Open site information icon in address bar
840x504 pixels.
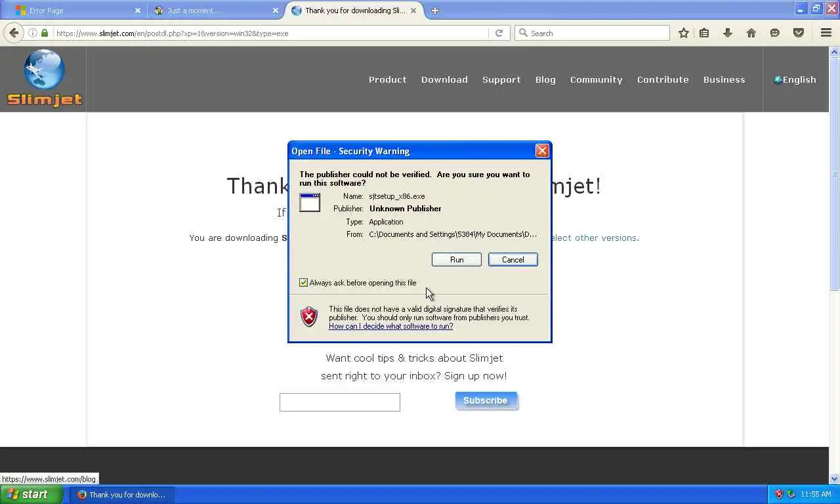33,33
